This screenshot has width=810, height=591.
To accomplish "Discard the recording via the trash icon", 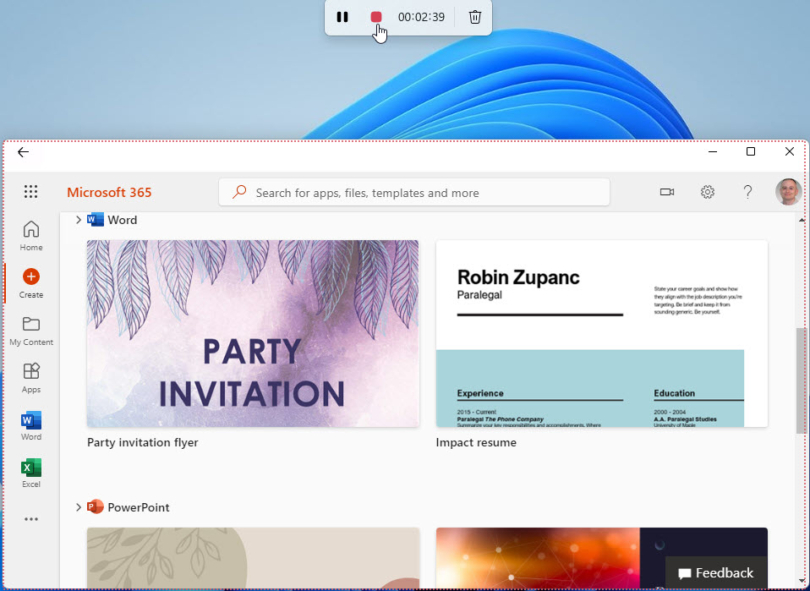I will point(474,17).
